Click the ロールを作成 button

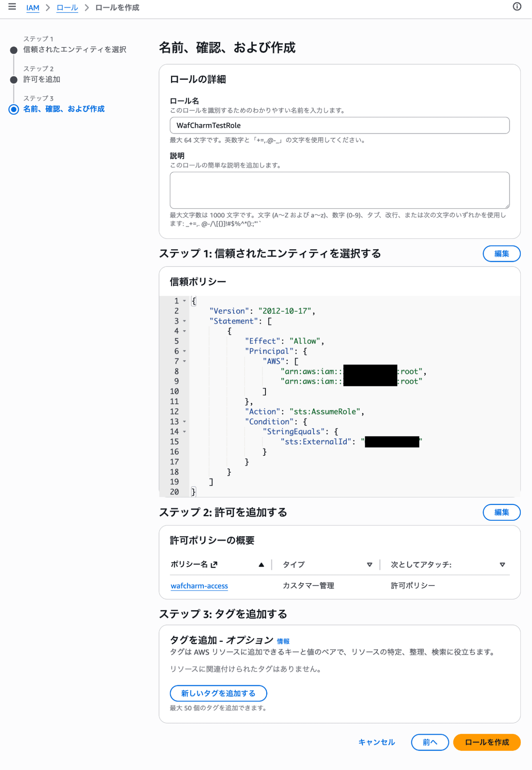coord(487,742)
